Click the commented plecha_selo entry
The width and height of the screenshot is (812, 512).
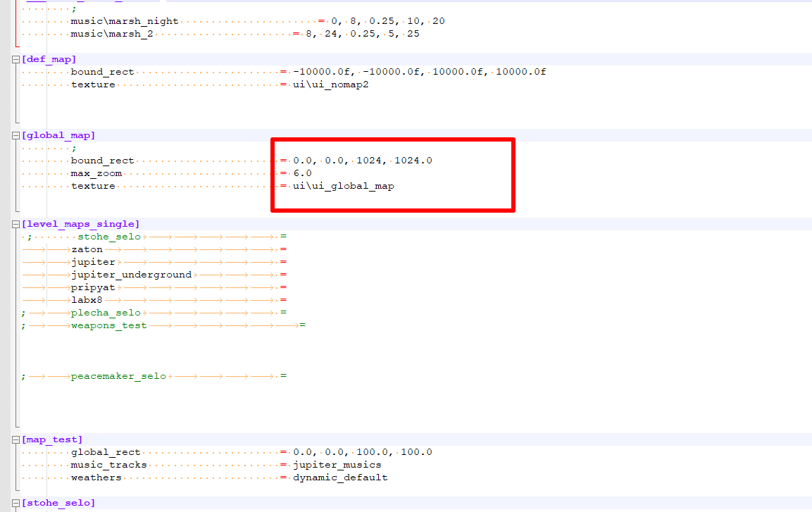click(106, 313)
